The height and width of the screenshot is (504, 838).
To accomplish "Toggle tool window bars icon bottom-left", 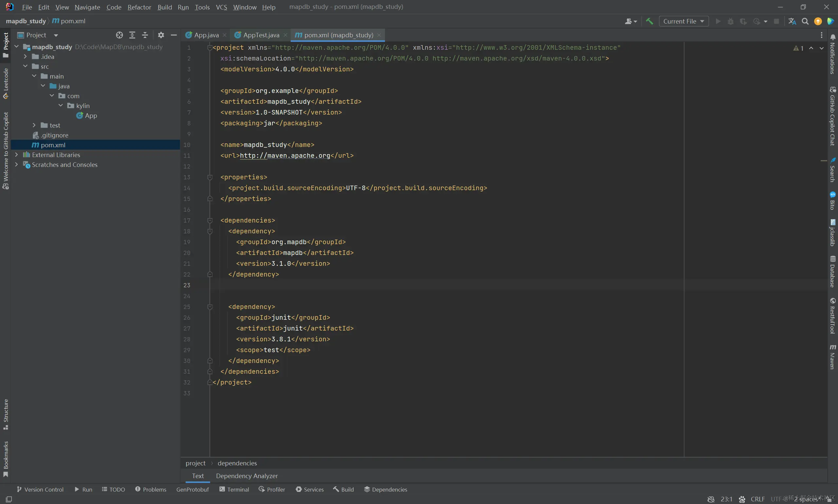I will (x=9, y=499).
